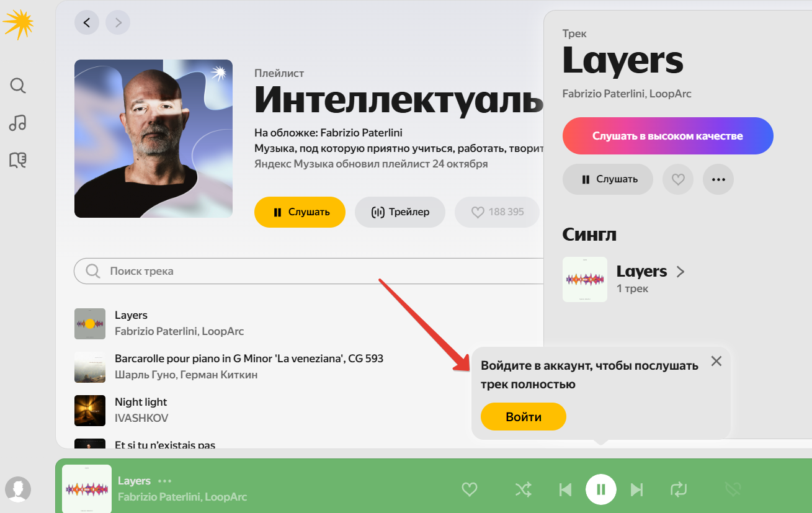Click Войти to sign in

(523, 416)
